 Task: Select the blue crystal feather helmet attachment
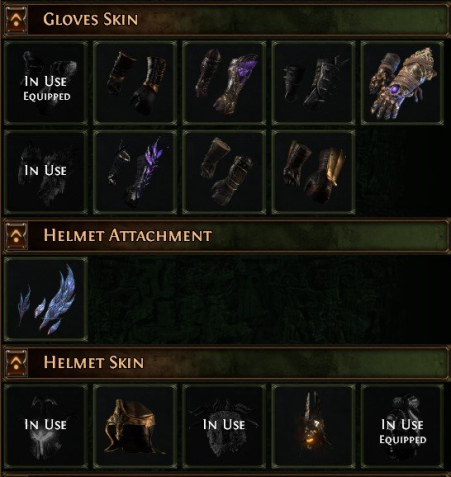pos(46,299)
